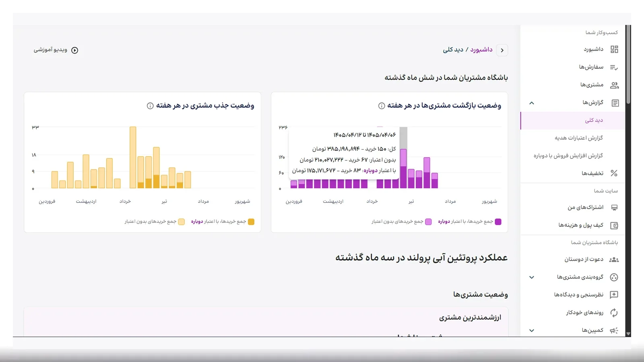Click the اشتراک‌های من subscriptions icon

(614, 208)
